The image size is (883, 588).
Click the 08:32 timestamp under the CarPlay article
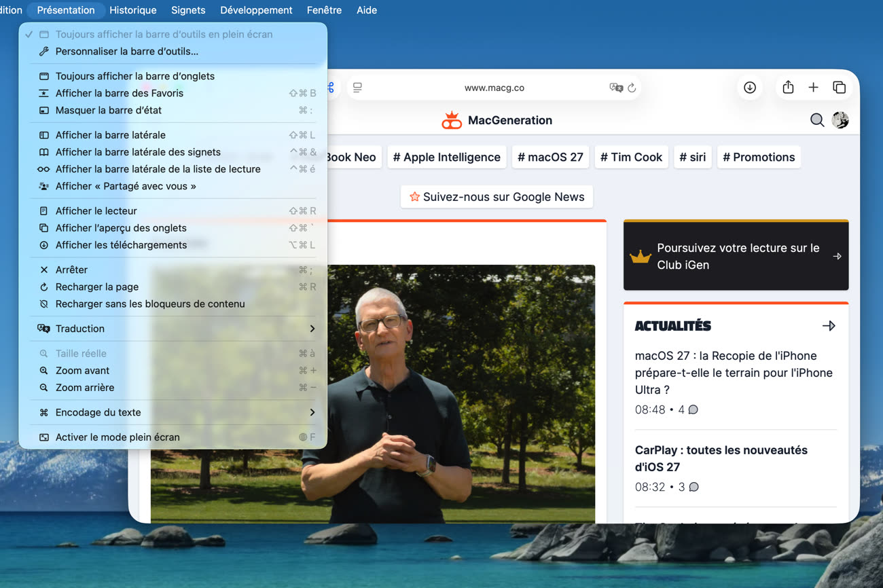pyautogui.click(x=649, y=487)
